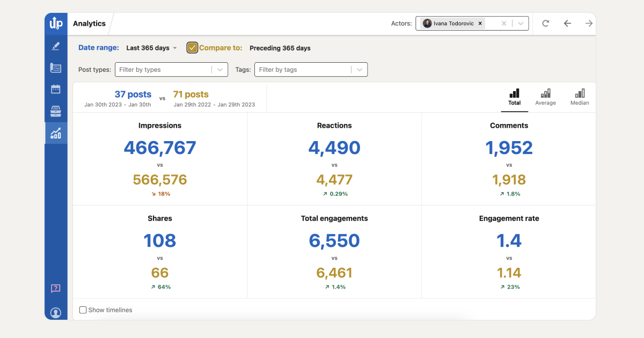This screenshot has height=338, width=644.
Task: Open help via the question mark icon
Action: click(x=55, y=289)
